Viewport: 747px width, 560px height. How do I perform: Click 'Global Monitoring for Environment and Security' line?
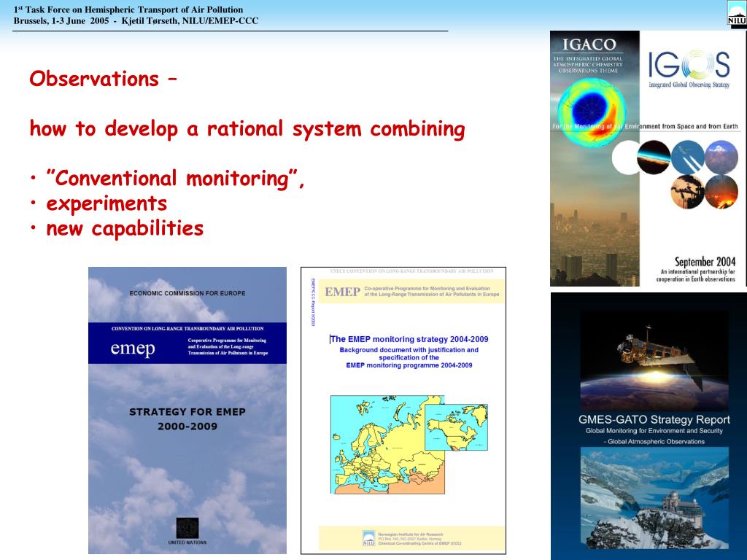coord(654,430)
